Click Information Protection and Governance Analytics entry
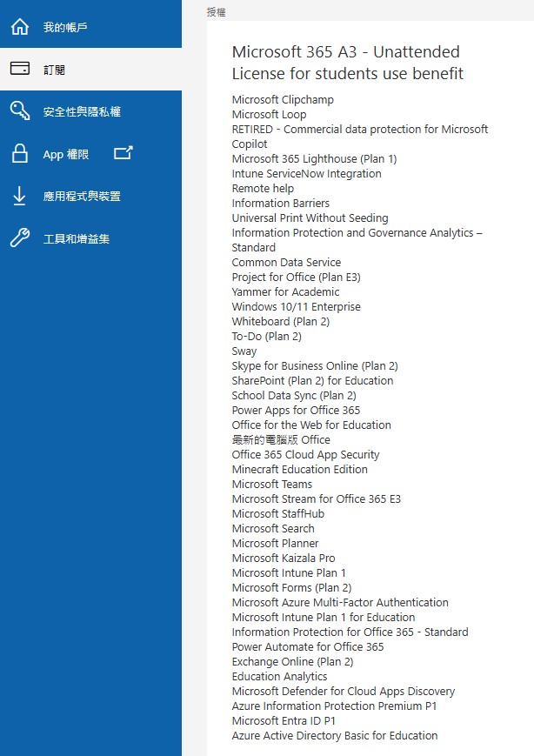534x756 pixels. tap(357, 240)
